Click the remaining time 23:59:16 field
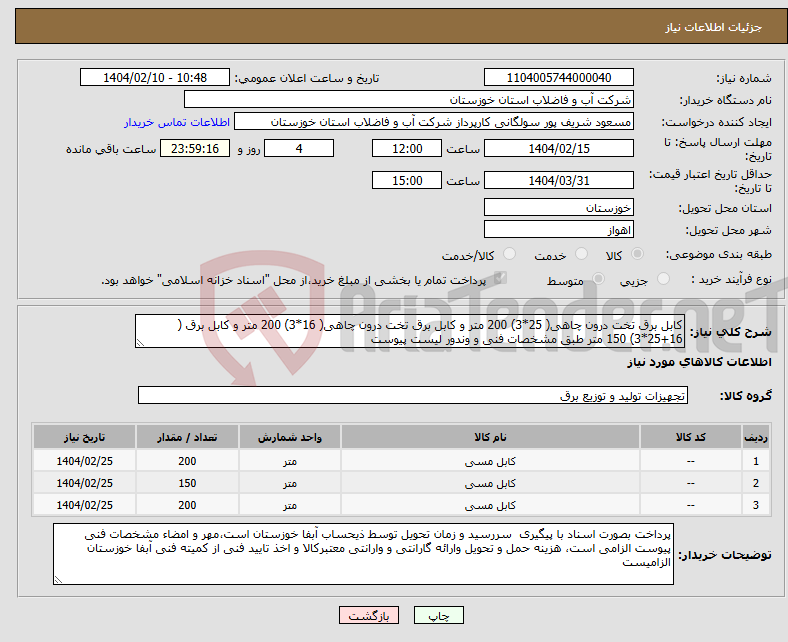Viewport: 788px width, 642px height. click(195, 148)
